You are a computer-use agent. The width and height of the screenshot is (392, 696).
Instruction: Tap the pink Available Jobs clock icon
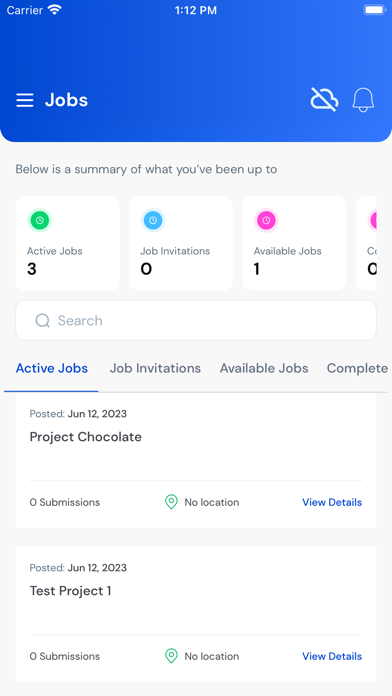click(266, 220)
